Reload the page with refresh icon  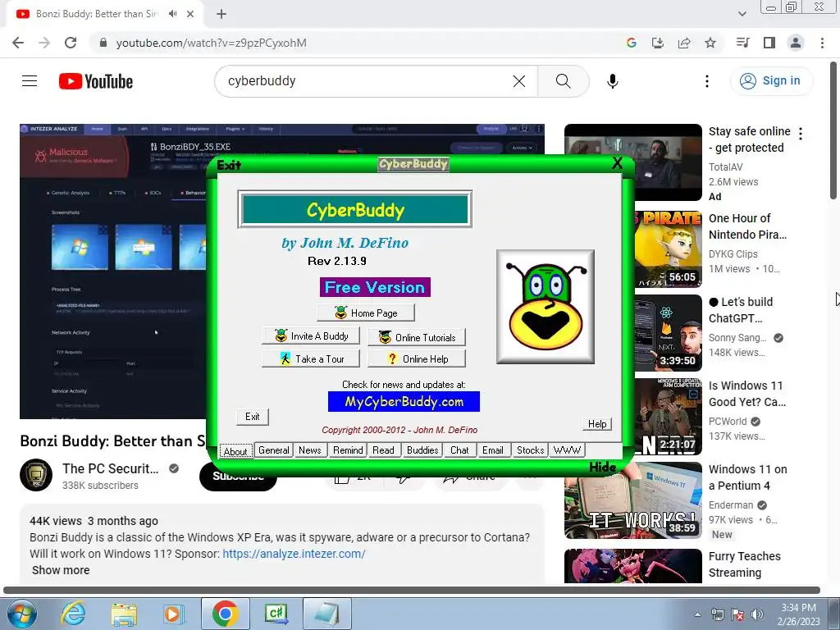click(71, 43)
